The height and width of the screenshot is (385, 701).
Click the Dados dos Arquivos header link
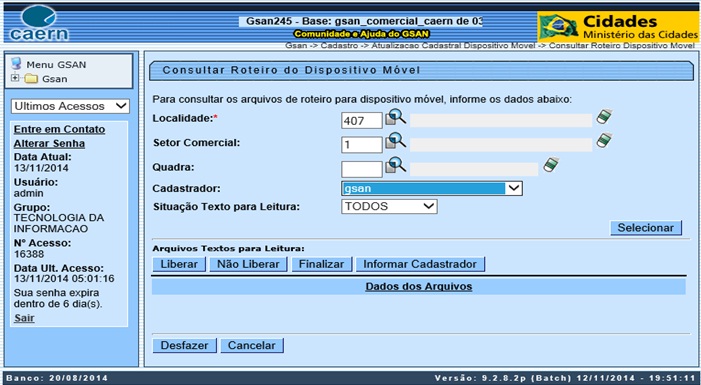coord(418,287)
